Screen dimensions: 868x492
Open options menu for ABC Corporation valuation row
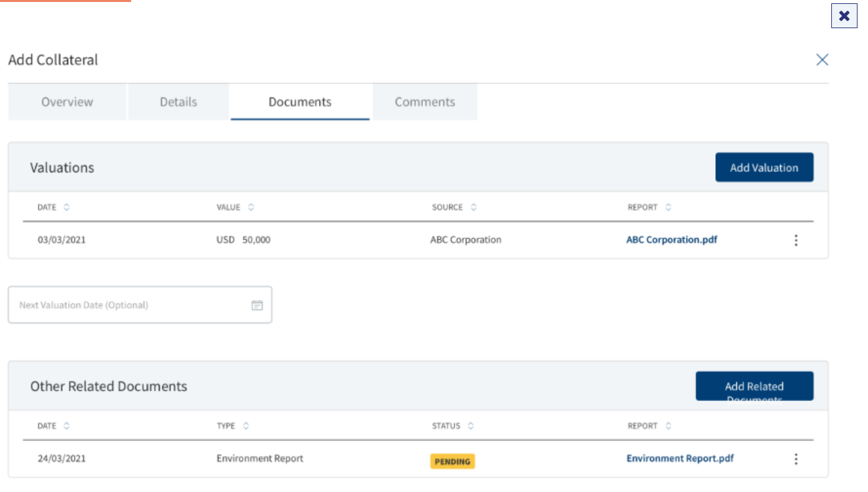(796, 240)
